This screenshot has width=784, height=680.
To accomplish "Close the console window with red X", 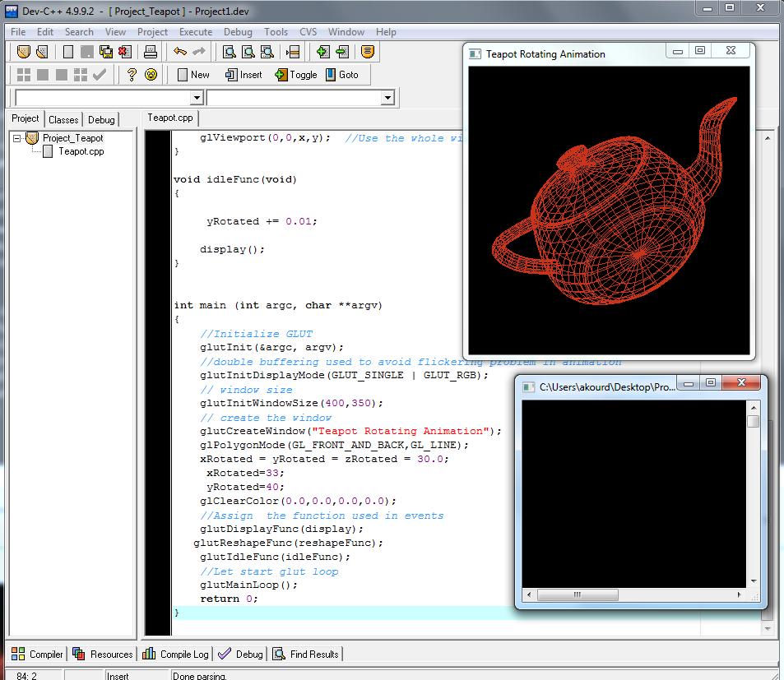I will [x=742, y=382].
